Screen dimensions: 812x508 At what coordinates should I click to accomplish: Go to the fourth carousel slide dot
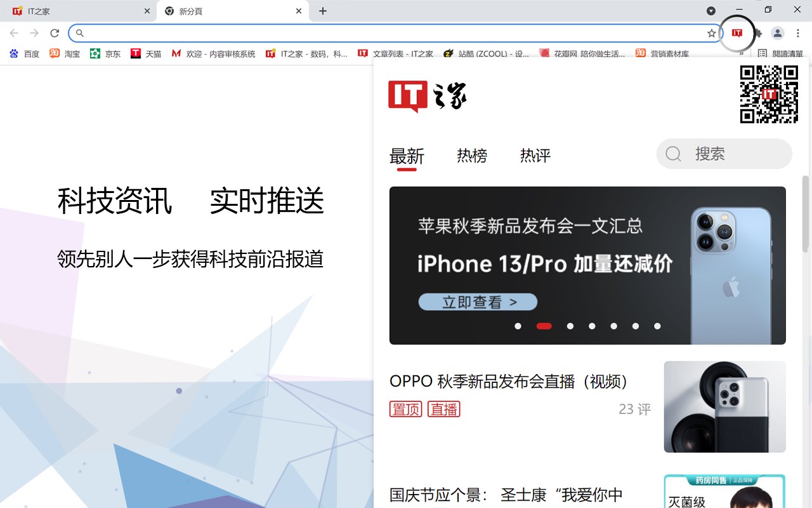coord(592,326)
